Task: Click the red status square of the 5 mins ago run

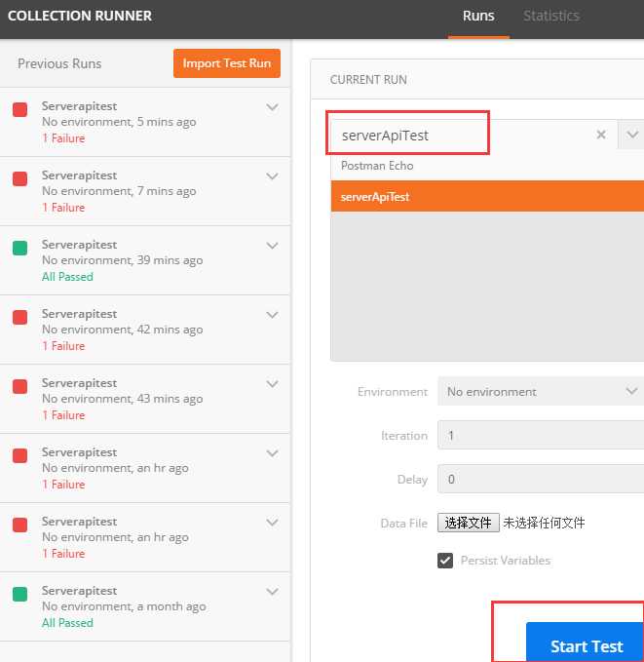Action: pyautogui.click(x=19, y=109)
